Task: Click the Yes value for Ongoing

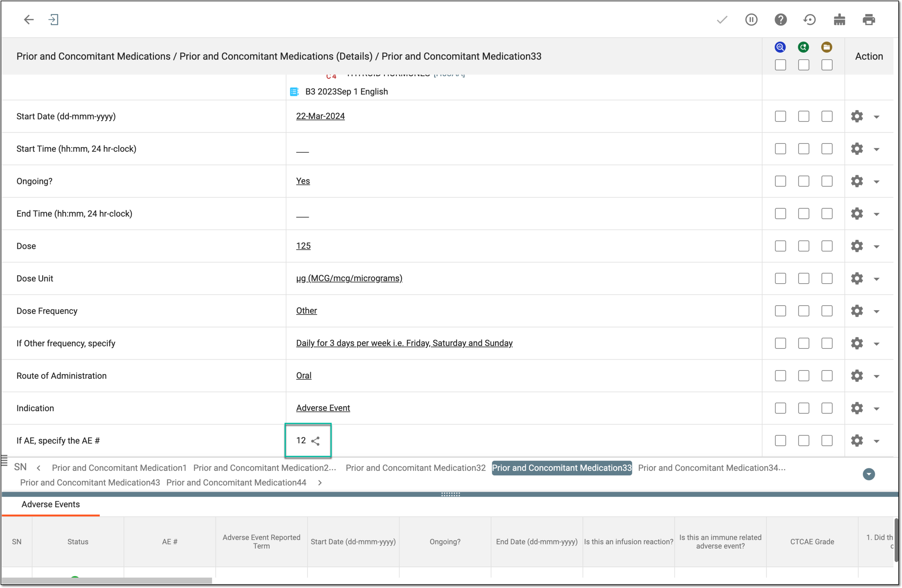Action: pos(303,181)
